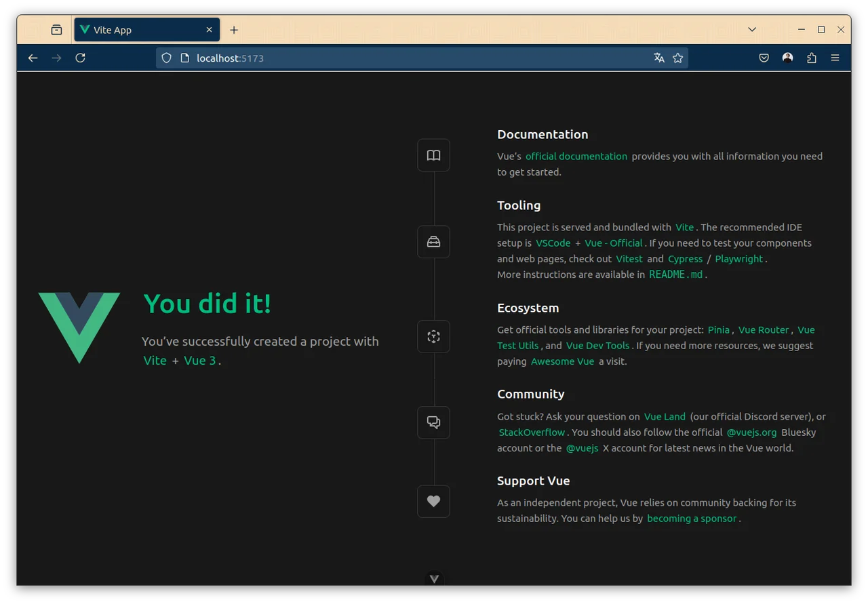Image resolution: width=868 pixels, height=604 pixels.
Task: Open the Pocket save icon
Action: point(764,58)
